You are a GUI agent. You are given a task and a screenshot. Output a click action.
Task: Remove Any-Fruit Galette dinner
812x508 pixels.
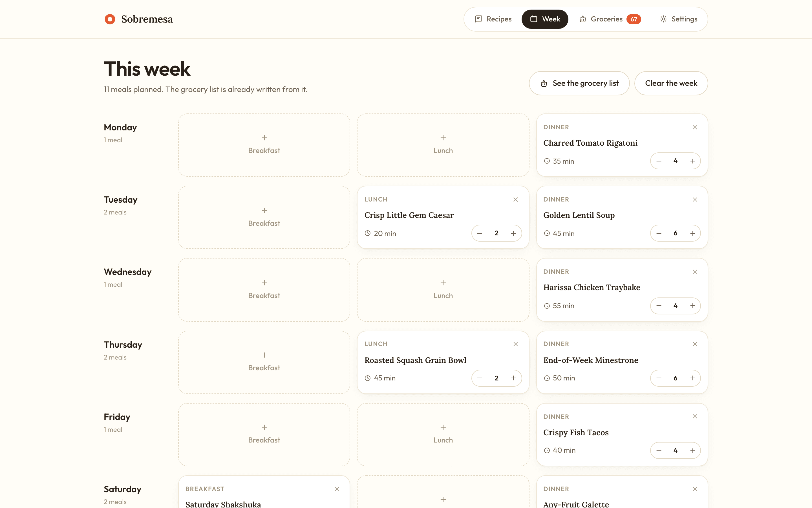click(695, 489)
